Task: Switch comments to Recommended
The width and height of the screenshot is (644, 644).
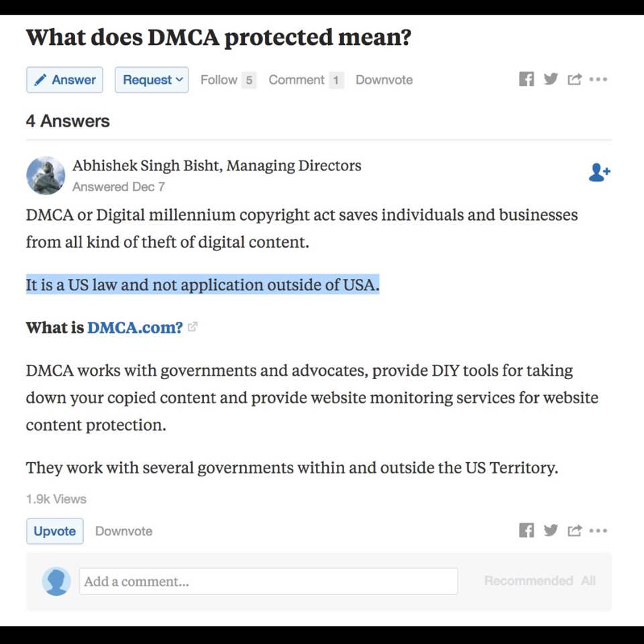Action: [529, 581]
